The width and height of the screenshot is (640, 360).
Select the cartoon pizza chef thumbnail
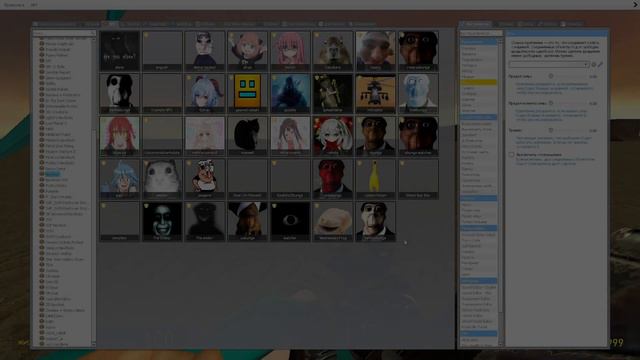pos(204,179)
